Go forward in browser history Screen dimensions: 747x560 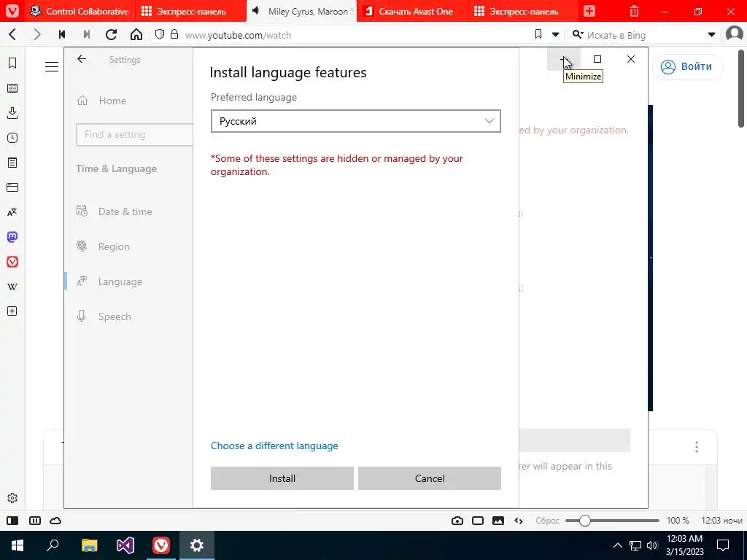pyautogui.click(x=36, y=34)
